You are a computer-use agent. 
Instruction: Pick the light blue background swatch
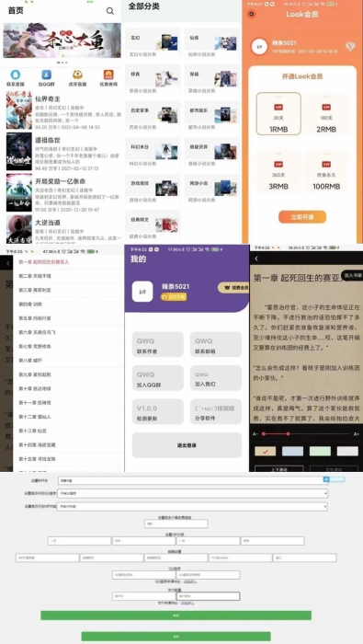[x=292, y=452]
